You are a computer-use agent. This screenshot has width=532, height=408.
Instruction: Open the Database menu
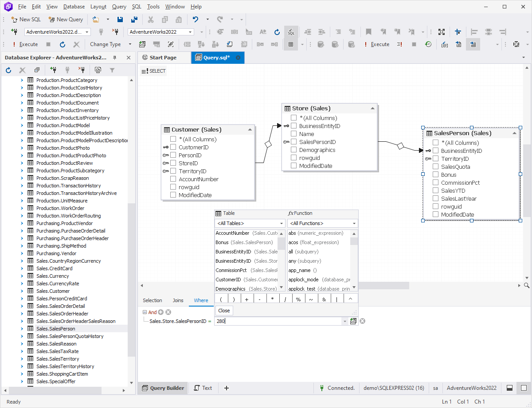pos(74,7)
